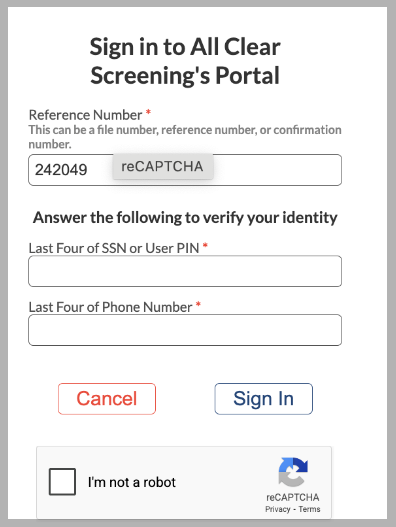The image size is (396, 527).
Task: Click the Sign In button
Action: pos(264,399)
